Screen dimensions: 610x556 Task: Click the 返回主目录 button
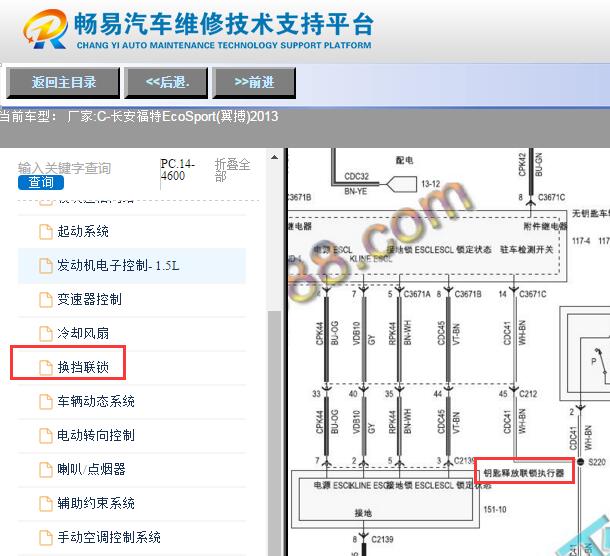point(63,82)
